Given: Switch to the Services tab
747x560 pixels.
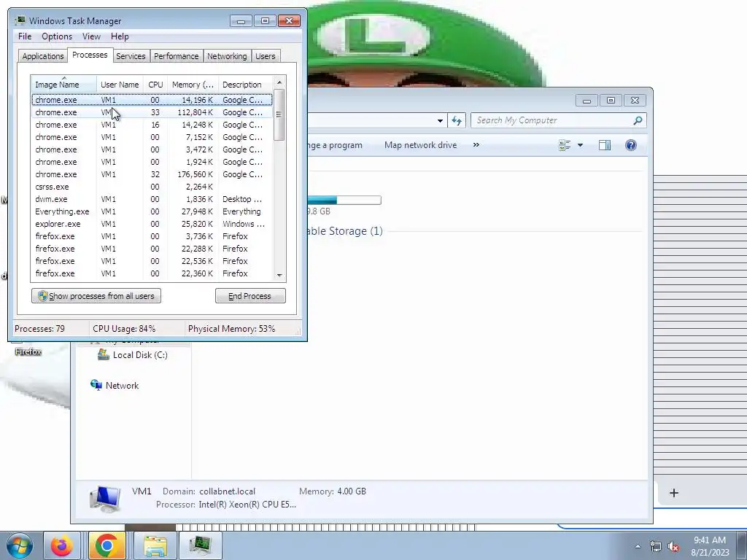Looking at the screenshot, I should coord(131,56).
